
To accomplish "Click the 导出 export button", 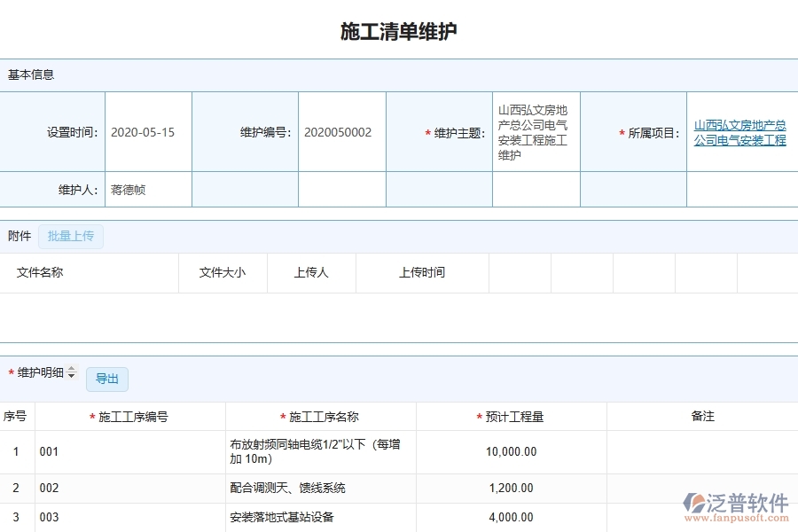I will (x=106, y=379).
